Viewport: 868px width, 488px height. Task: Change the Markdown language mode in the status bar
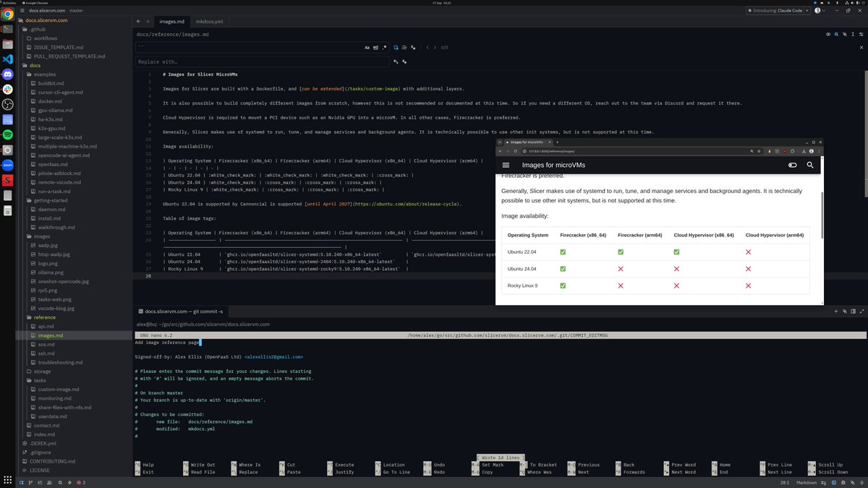point(807,482)
